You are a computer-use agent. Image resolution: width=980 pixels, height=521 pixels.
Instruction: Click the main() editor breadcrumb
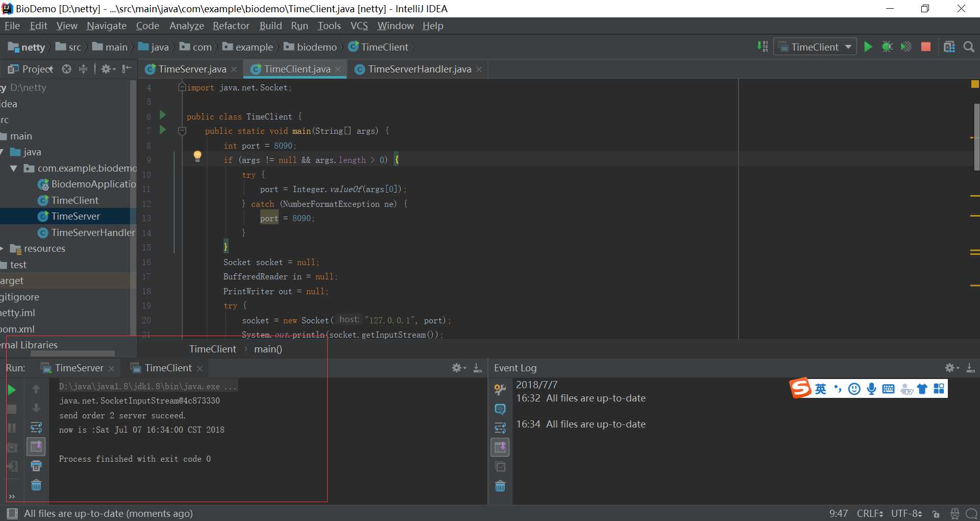point(268,349)
